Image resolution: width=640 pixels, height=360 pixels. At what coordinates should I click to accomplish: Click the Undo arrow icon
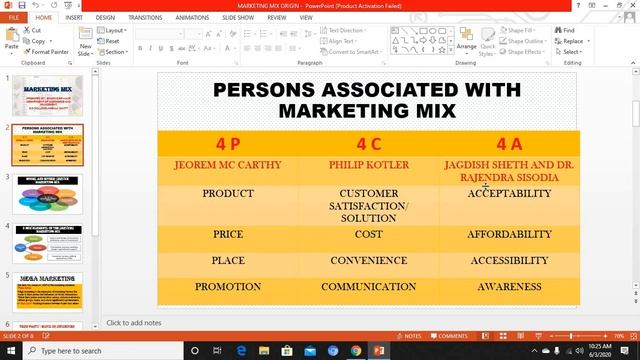coord(36,5)
